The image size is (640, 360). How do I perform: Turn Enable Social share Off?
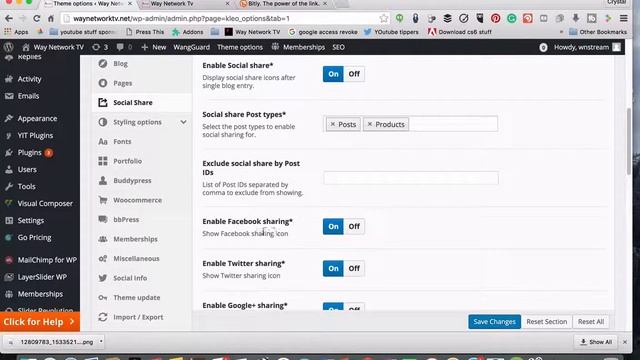(354, 74)
